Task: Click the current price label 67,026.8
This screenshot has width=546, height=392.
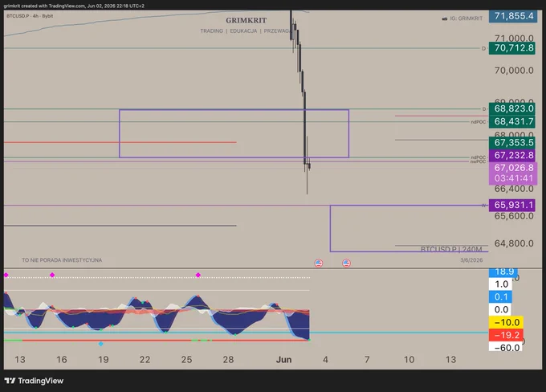Action: pos(514,168)
